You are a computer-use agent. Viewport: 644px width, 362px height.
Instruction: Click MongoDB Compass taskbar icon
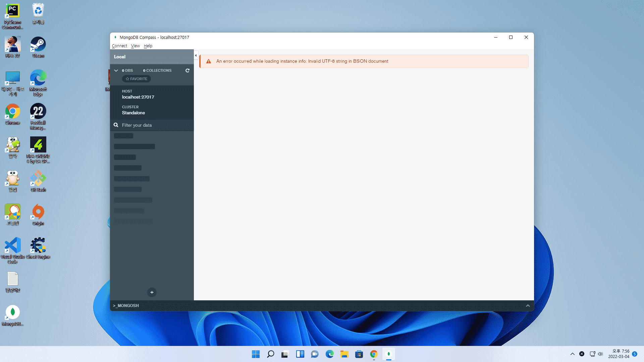click(389, 354)
